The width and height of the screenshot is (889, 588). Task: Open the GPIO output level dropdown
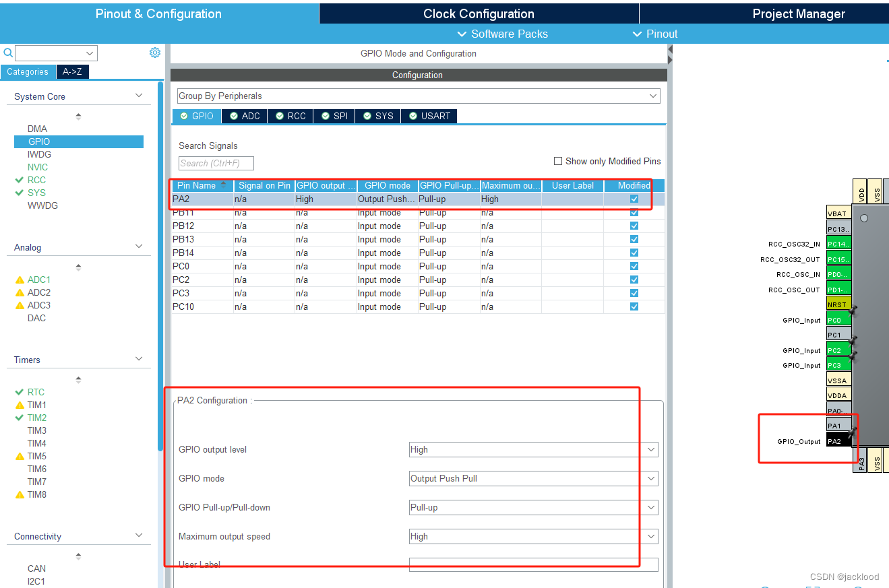533,449
